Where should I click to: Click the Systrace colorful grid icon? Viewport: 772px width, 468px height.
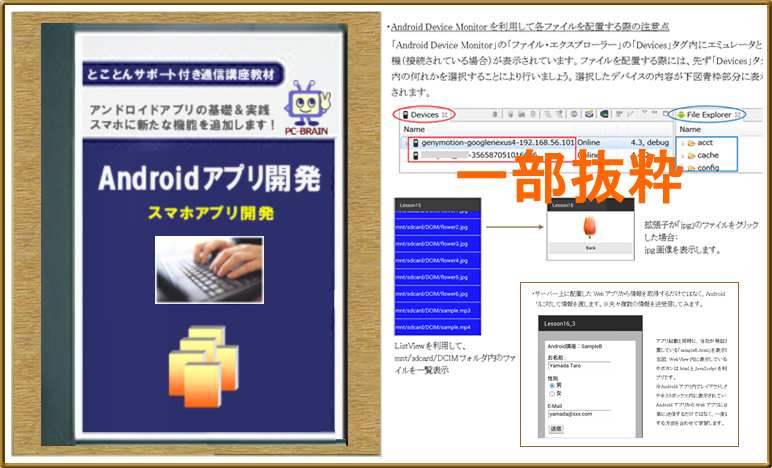pyautogui.click(x=619, y=114)
